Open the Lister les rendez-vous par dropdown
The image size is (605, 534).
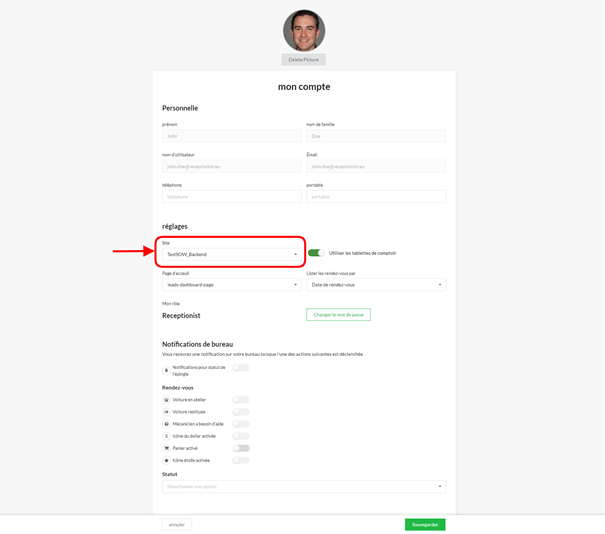click(375, 285)
